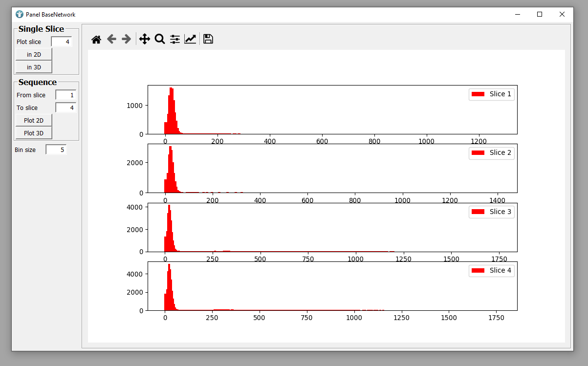Screen dimensions: 588x366
Task: Maximize the Panel BaseNetwork window
Action: (x=540, y=15)
